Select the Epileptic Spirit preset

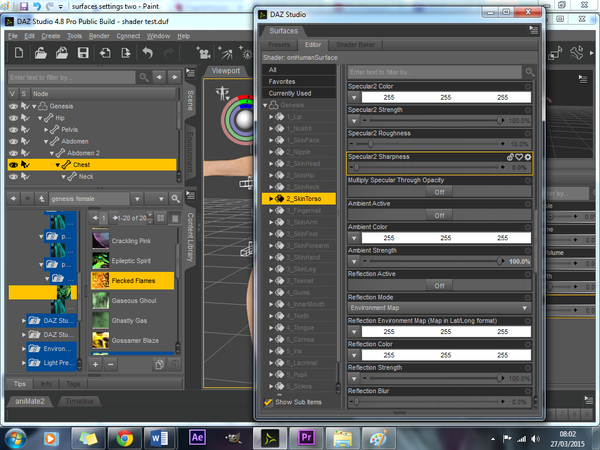132,261
